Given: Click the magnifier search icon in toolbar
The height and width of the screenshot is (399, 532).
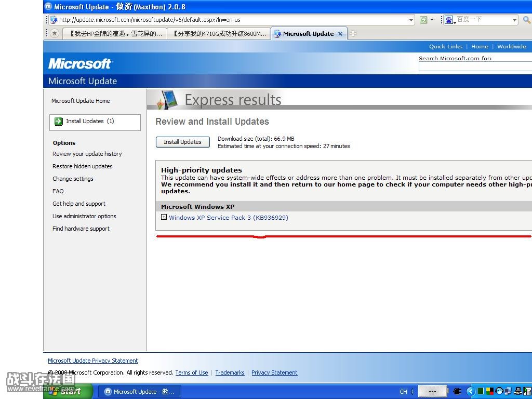Looking at the screenshot, I should [527, 20].
